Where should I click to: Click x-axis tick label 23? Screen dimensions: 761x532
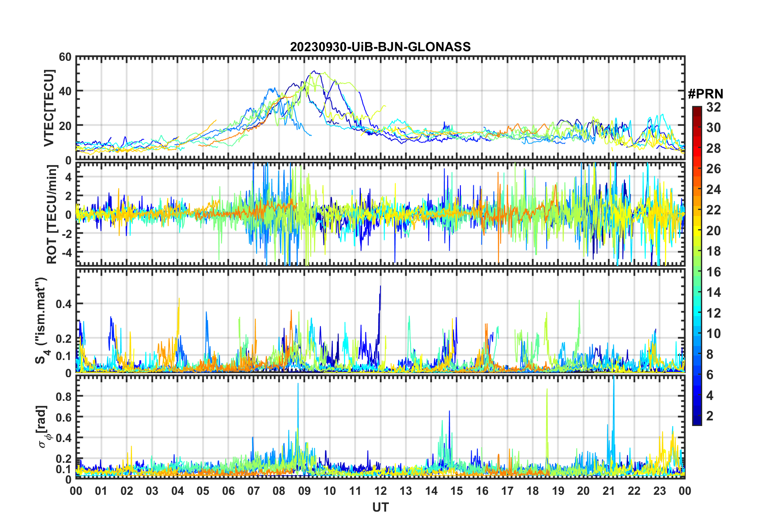(x=659, y=491)
